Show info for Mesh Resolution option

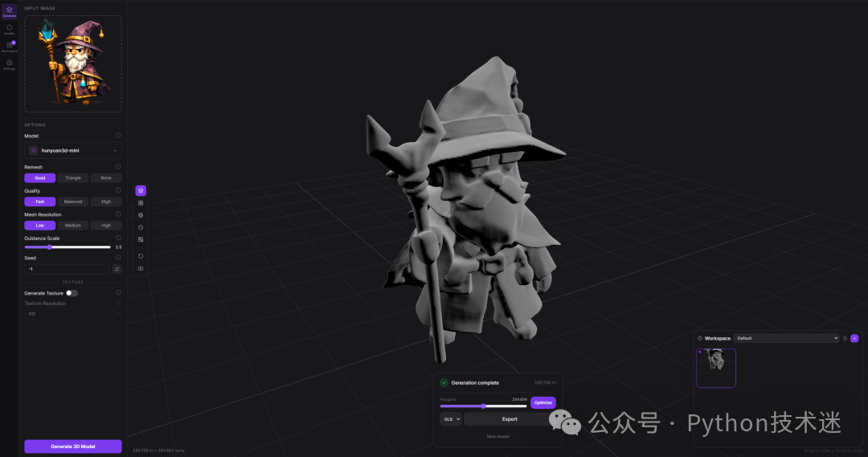click(118, 214)
